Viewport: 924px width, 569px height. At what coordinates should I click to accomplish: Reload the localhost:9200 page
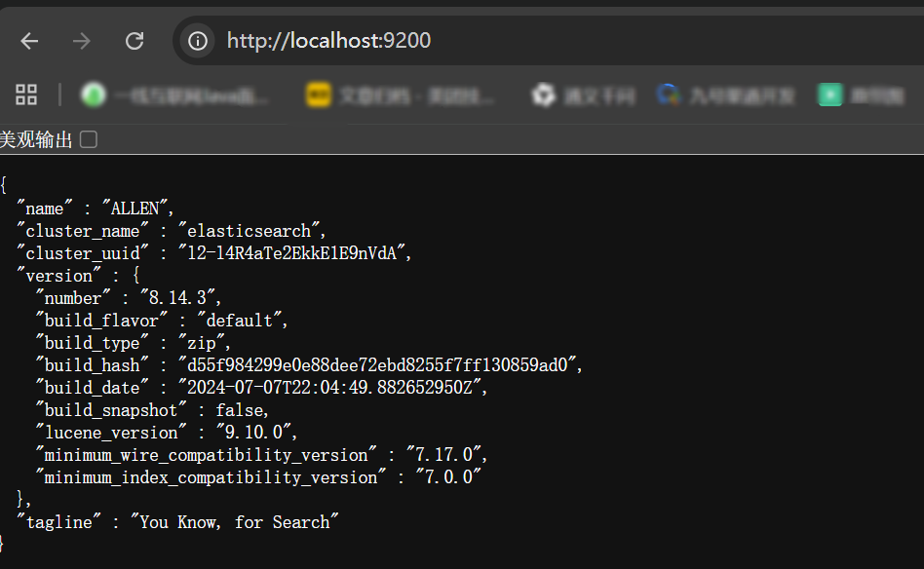coord(134,40)
